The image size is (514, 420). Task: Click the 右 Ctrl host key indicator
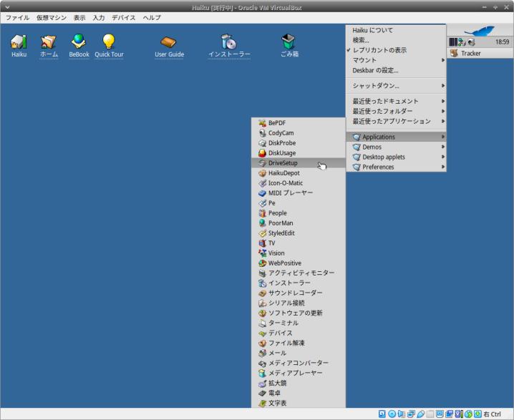pyautogui.click(x=492, y=414)
